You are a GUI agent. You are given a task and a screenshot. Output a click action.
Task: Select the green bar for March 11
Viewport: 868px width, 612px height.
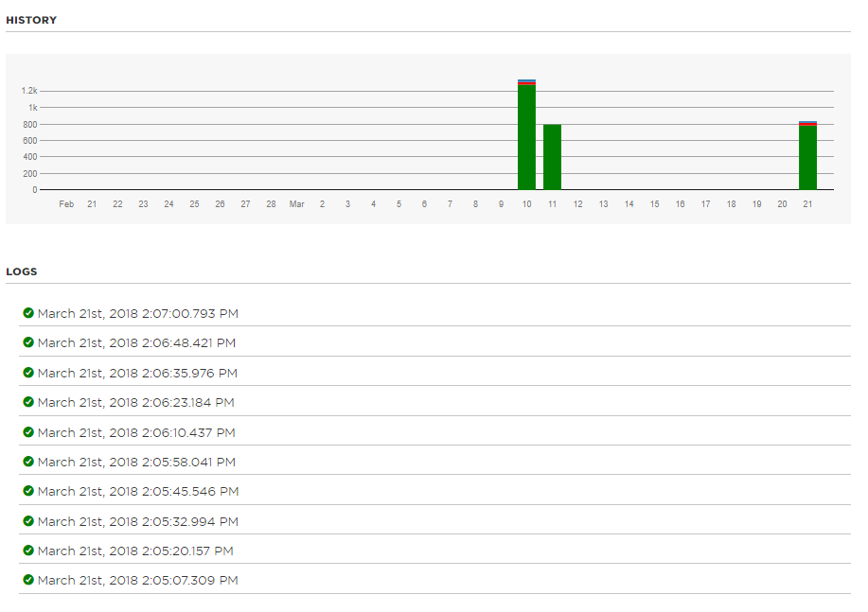pyautogui.click(x=552, y=158)
